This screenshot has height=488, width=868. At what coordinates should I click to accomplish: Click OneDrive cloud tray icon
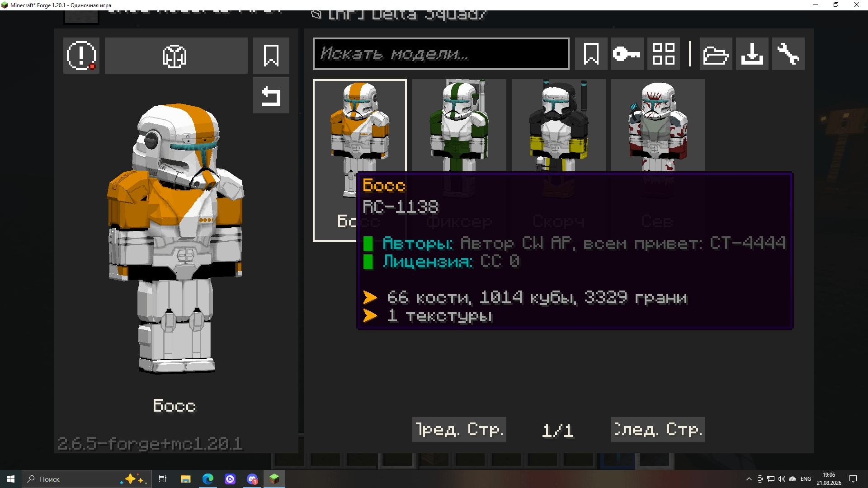793,479
